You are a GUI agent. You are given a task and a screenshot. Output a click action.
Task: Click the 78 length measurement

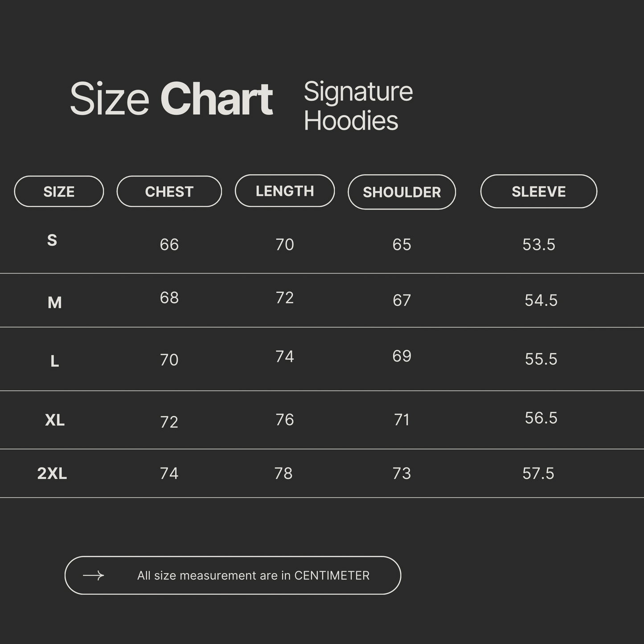coord(283,473)
